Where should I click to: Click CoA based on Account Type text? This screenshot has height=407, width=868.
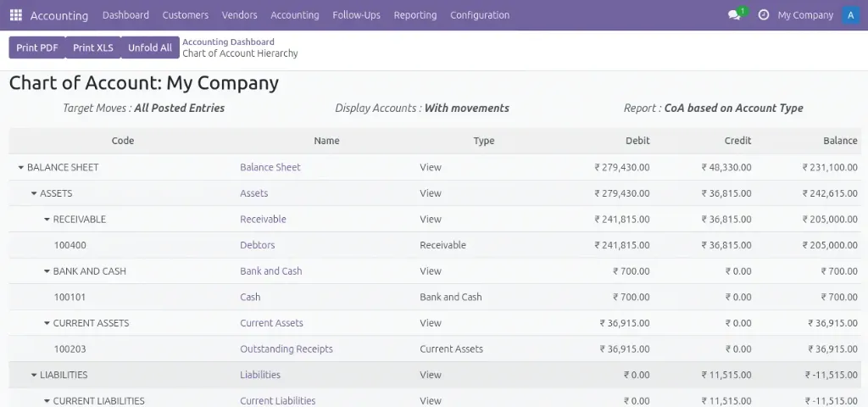click(x=733, y=109)
